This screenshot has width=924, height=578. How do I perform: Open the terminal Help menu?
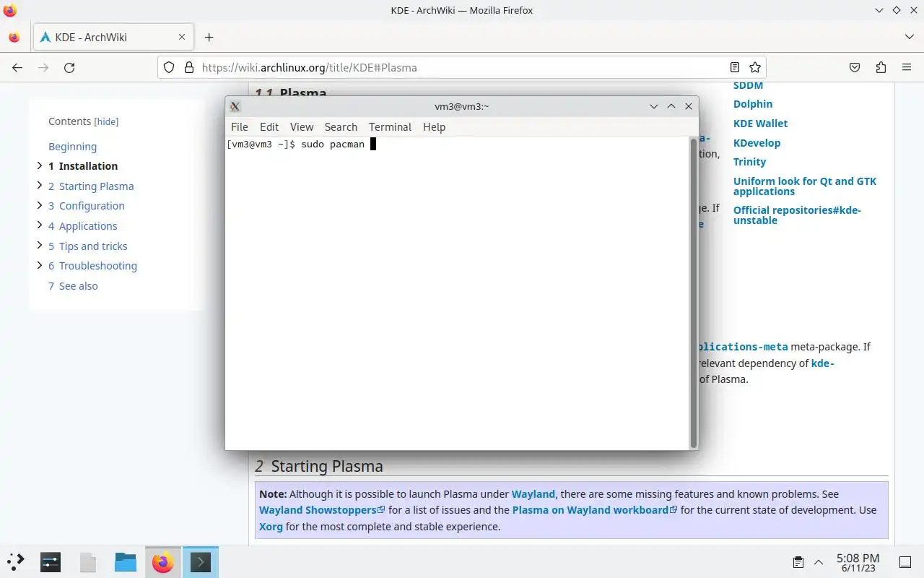pyautogui.click(x=434, y=126)
